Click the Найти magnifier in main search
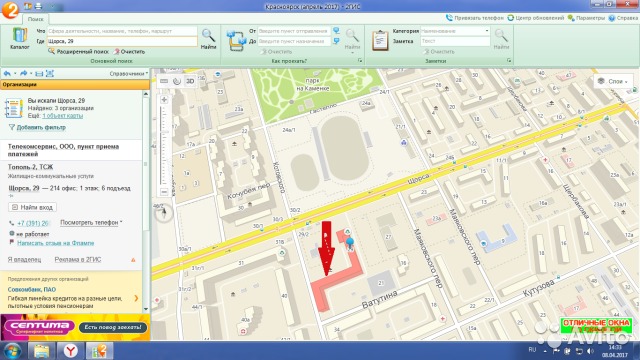Image resolution: width=640 pixels, height=360 pixels. 208,39
